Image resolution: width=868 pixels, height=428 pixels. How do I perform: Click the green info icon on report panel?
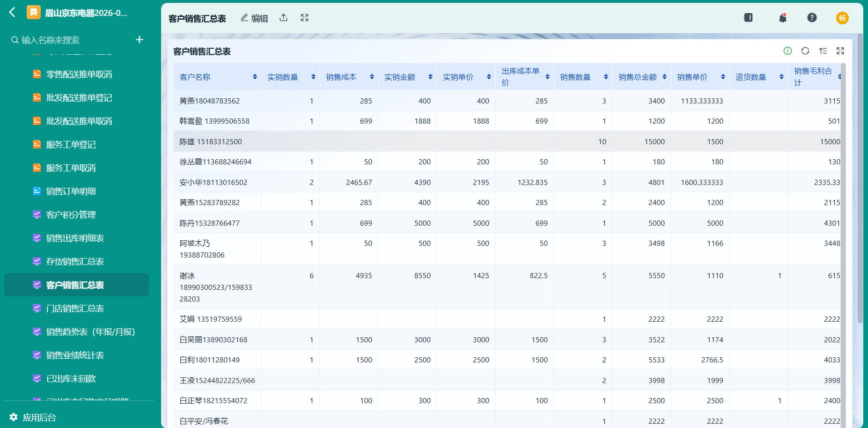(x=788, y=51)
